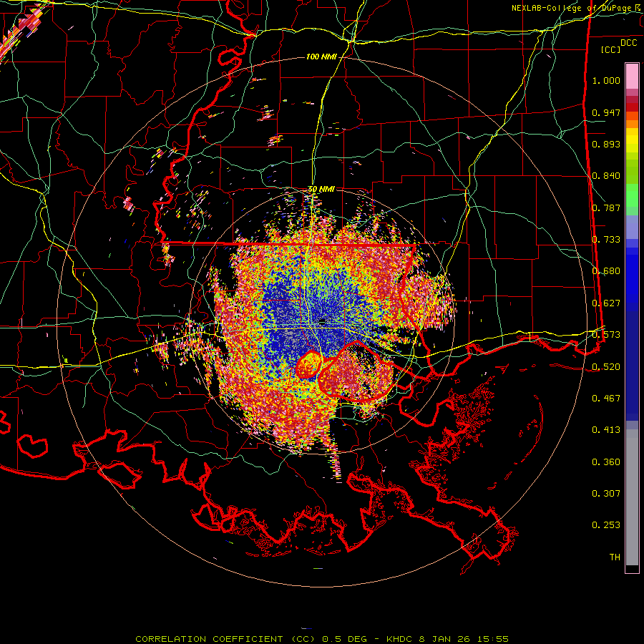
Task: Click the 0.520 scale value
Action: 606,367
